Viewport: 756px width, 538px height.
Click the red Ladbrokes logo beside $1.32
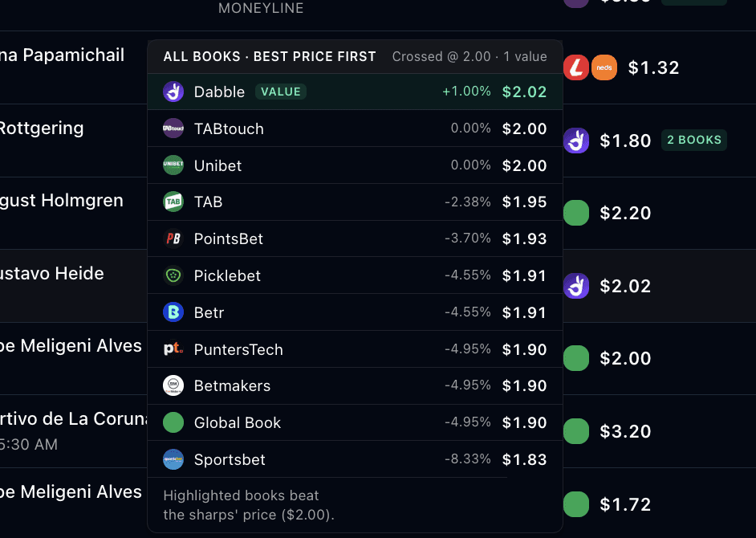click(575, 67)
